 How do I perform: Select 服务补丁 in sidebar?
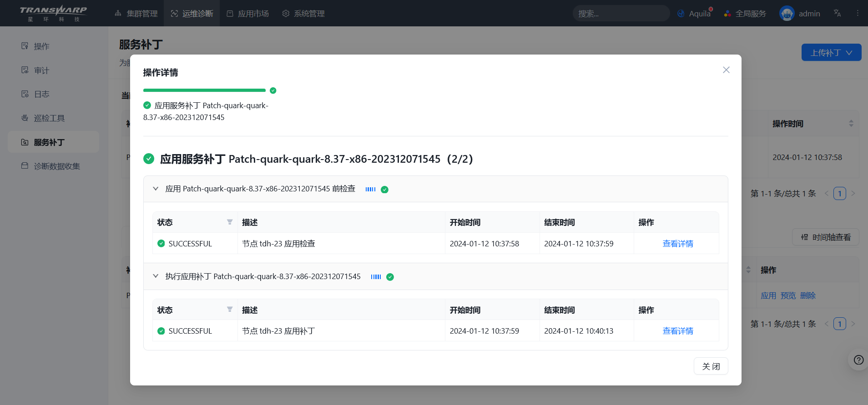(53, 142)
